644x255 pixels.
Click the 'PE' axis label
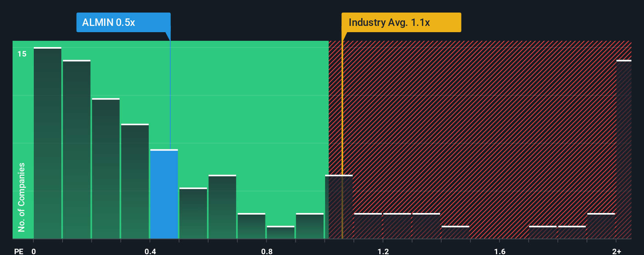pos(19,251)
